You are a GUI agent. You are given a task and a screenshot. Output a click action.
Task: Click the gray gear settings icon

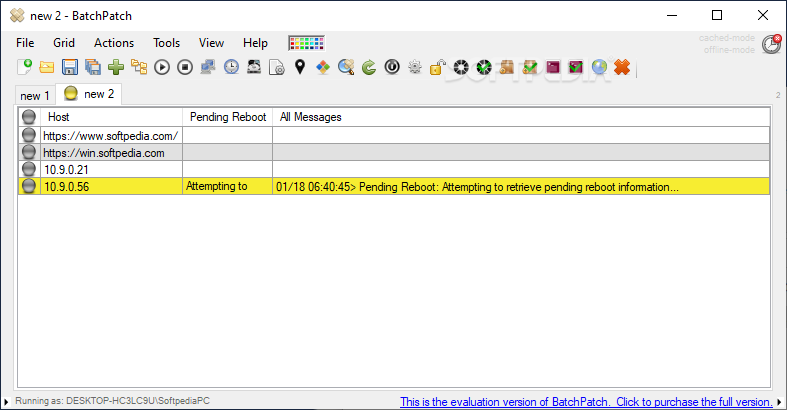click(415, 67)
